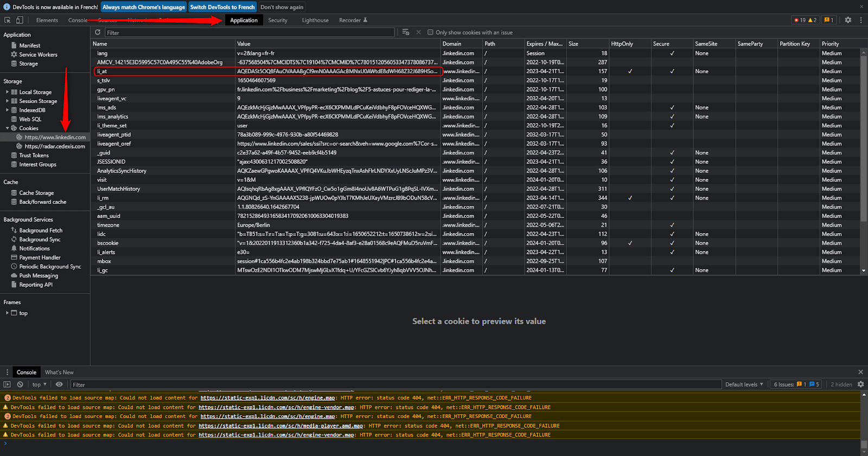Close the DevTools language infobar
Image resolution: width=868 pixels, height=456 pixels.
[x=861, y=7]
